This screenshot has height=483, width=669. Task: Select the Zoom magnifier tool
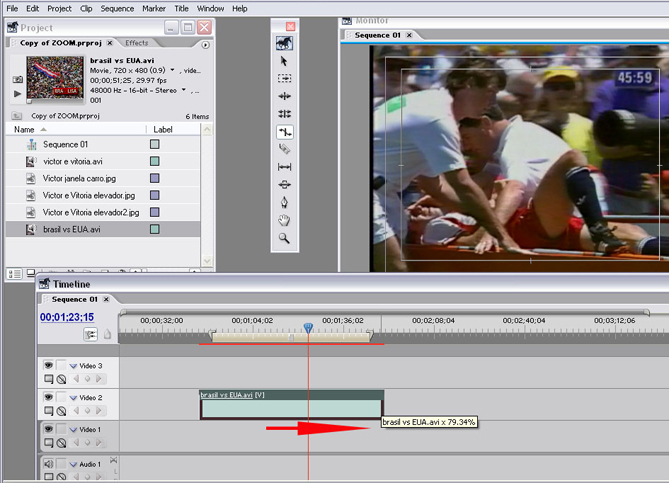pos(284,238)
